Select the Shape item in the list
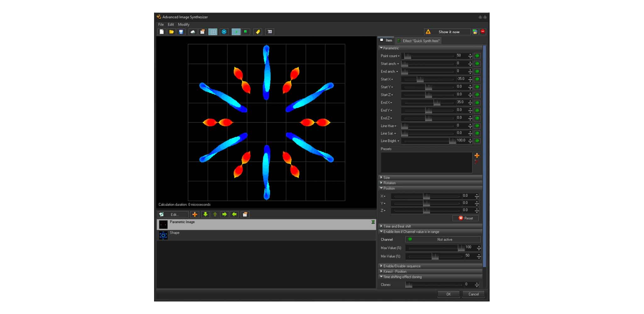644x314 pixels. tap(175, 233)
